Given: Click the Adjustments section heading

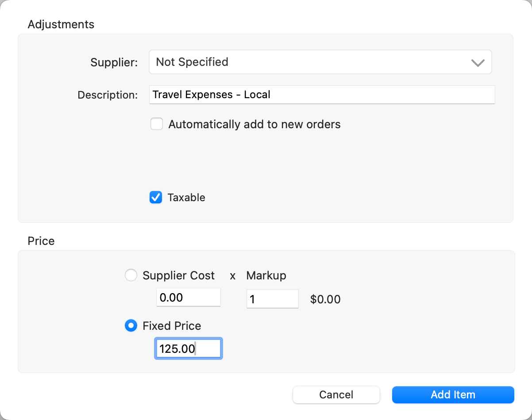Looking at the screenshot, I should pyautogui.click(x=61, y=24).
